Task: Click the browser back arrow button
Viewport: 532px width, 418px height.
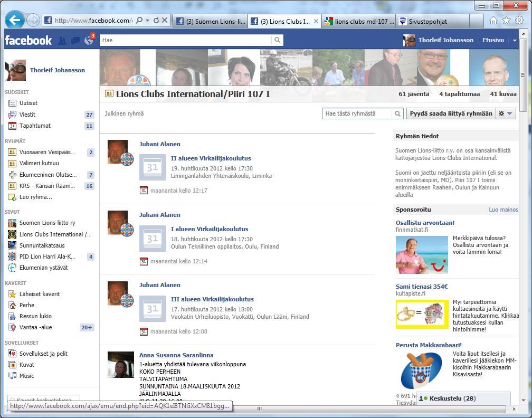Action: (15, 21)
